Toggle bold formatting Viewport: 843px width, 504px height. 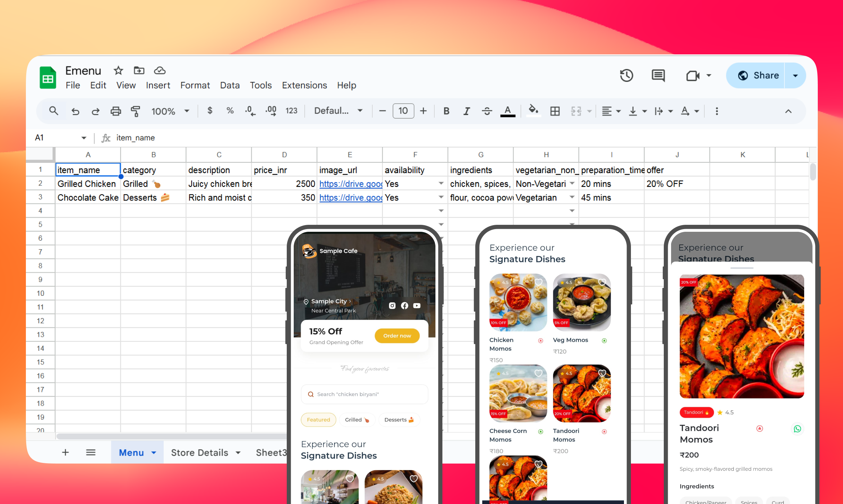[x=446, y=111]
